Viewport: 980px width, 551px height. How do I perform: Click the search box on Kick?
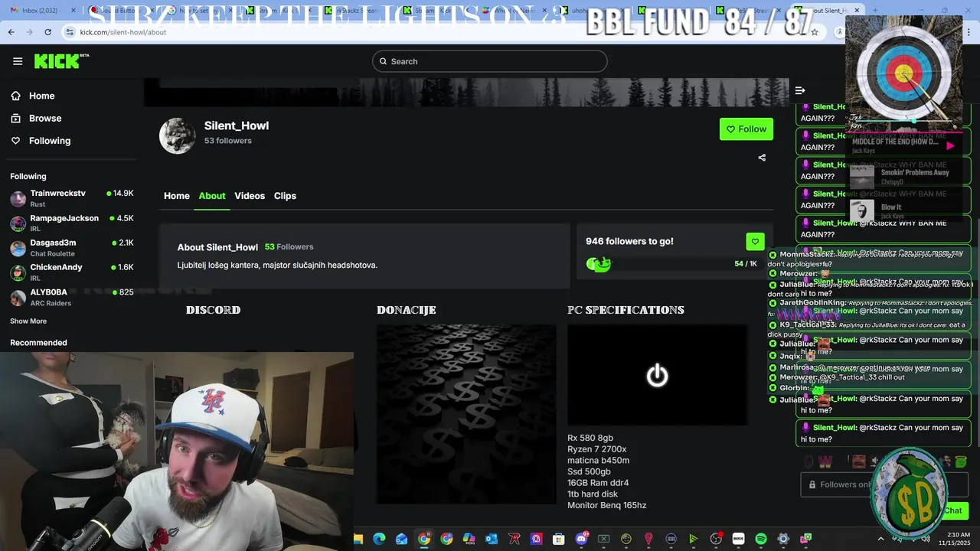pyautogui.click(x=490, y=61)
